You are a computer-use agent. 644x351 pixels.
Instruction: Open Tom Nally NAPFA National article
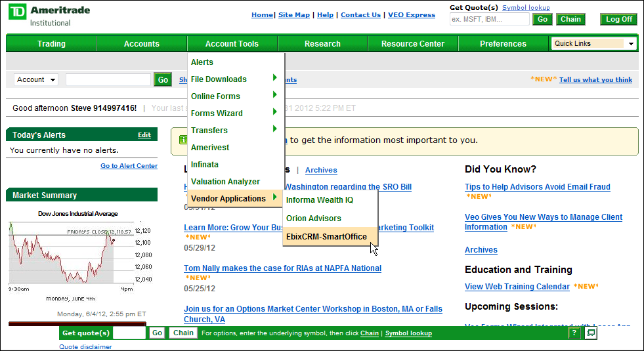(282, 268)
